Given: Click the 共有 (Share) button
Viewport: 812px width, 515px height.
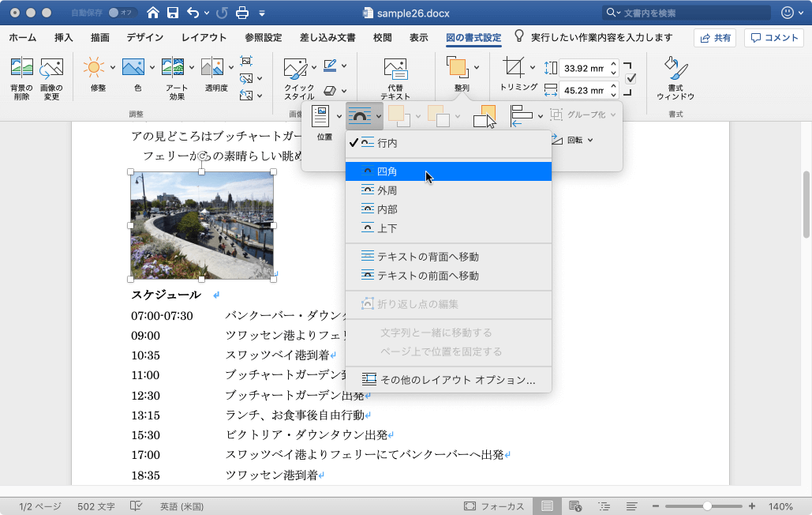Looking at the screenshot, I should coord(714,38).
